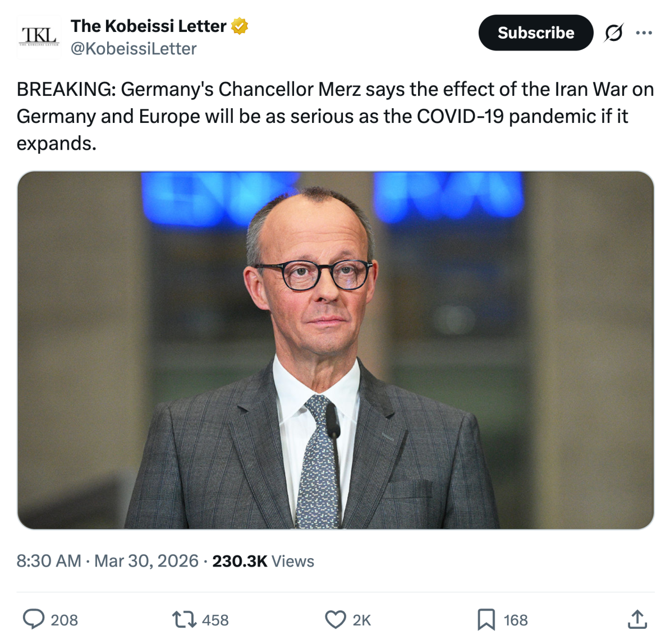670x644 pixels.
Task: Open the three-dot More options menu
Action: (x=644, y=33)
